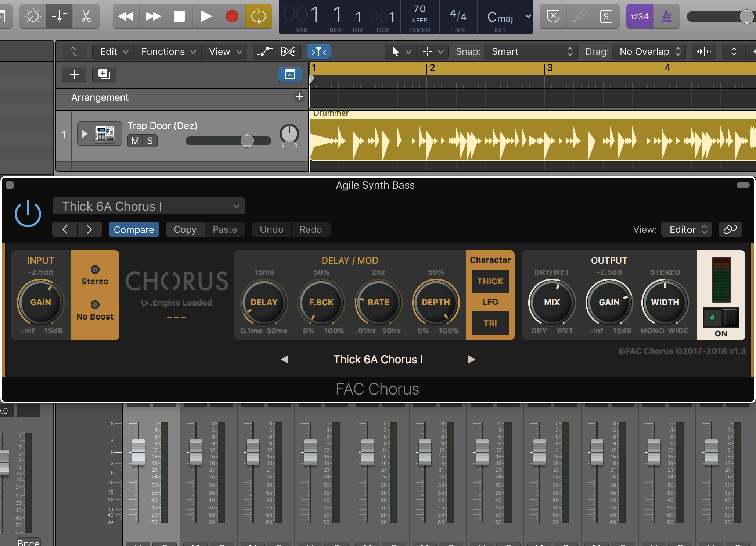Toggle the Metronome icon
Image resolution: width=756 pixels, height=546 pixels.
coord(666,16)
